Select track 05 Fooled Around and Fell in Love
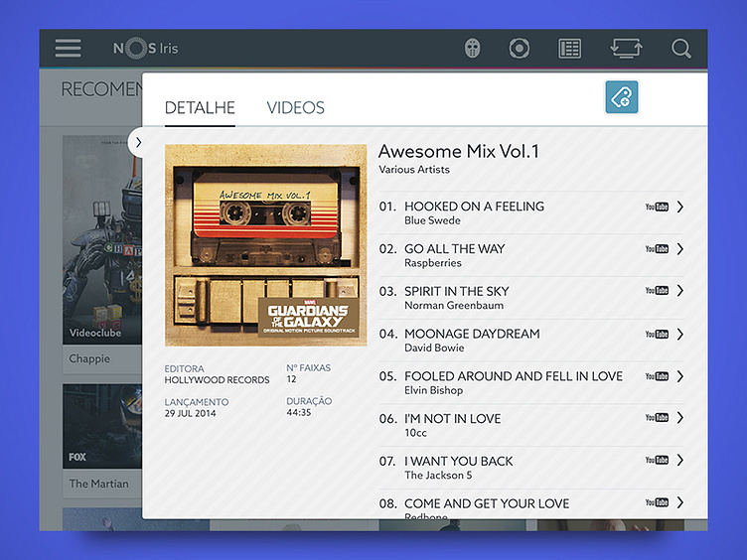The image size is (747, 560). click(x=514, y=376)
